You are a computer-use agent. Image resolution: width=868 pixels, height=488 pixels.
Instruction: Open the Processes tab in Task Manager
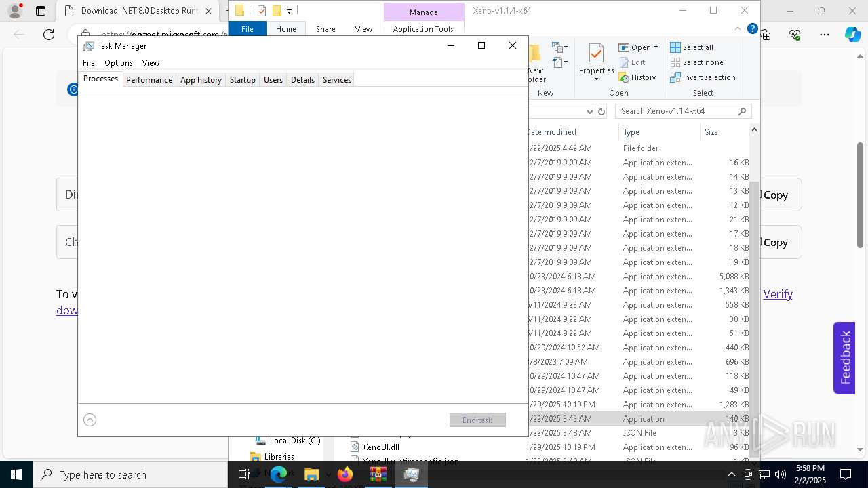click(100, 79)
